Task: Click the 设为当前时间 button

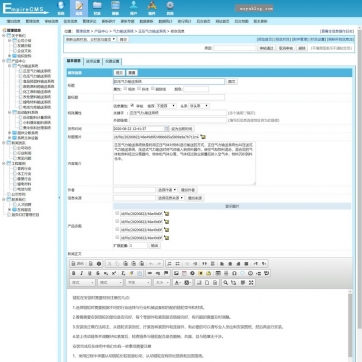Action: tap(182, 129)
